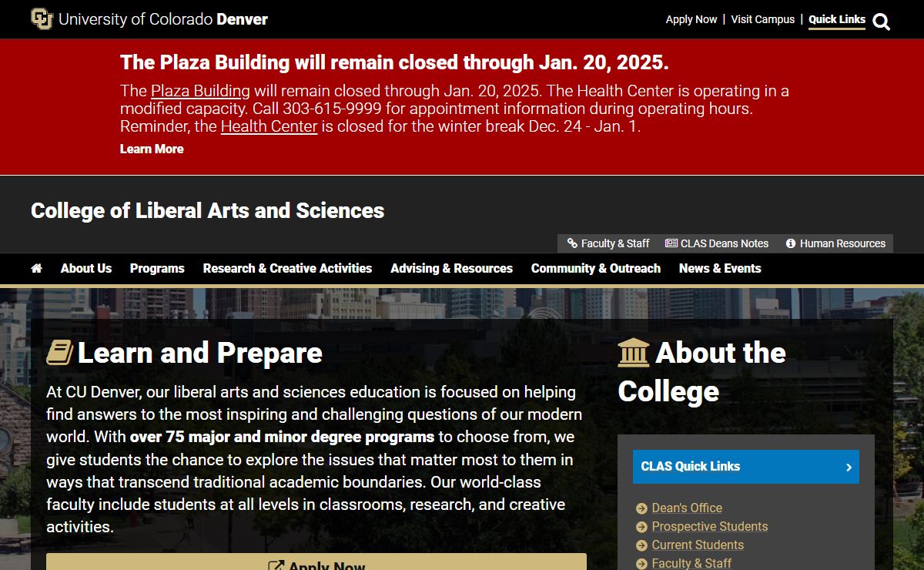Open the Current Students quick link
The width and height of the screenshot is (924, 570).
698,545
